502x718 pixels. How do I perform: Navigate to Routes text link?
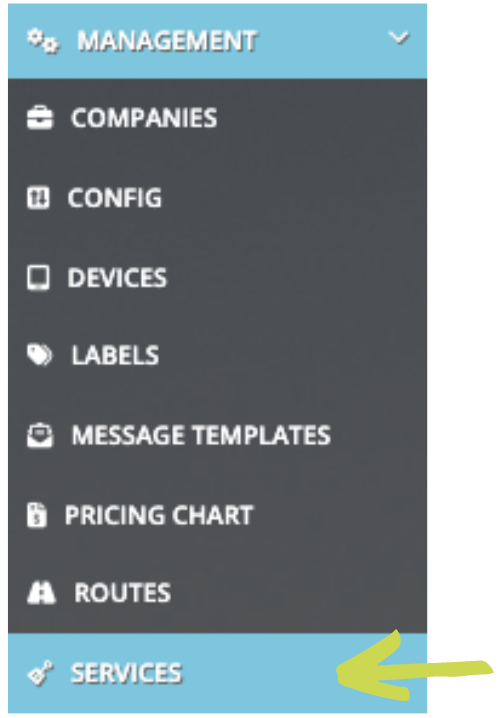pos(122,593)
